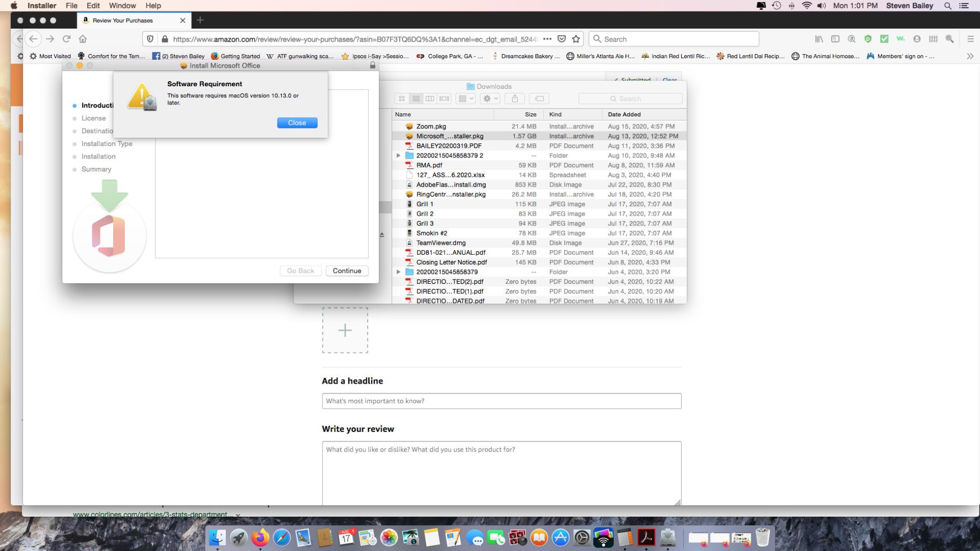
Task: Select the Smokin #2 image file
Action: click(539, 233)
